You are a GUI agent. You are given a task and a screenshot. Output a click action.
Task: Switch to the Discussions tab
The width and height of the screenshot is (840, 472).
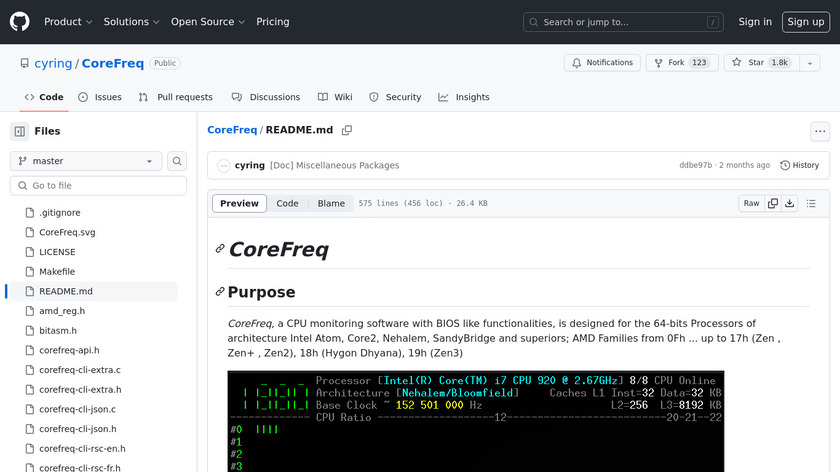[266, 97]
